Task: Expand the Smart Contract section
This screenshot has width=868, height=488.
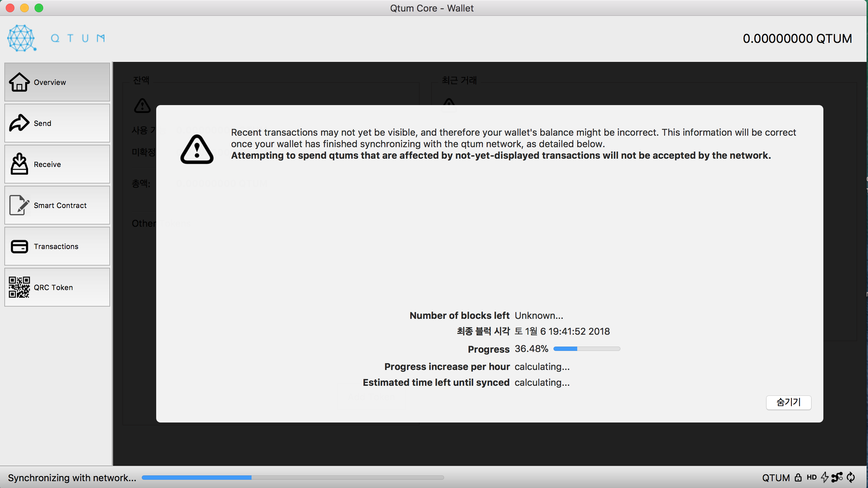Action: coord(57,205)
